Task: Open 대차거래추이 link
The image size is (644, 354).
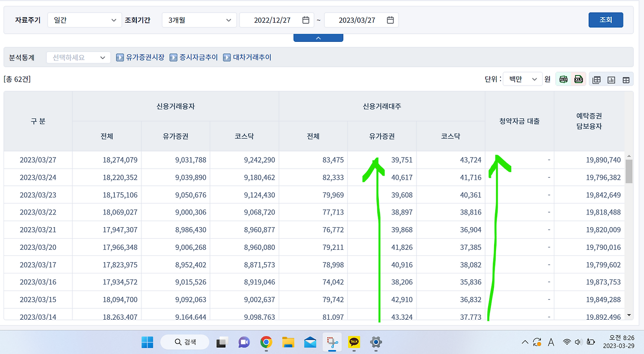Action: click(252, 57)
